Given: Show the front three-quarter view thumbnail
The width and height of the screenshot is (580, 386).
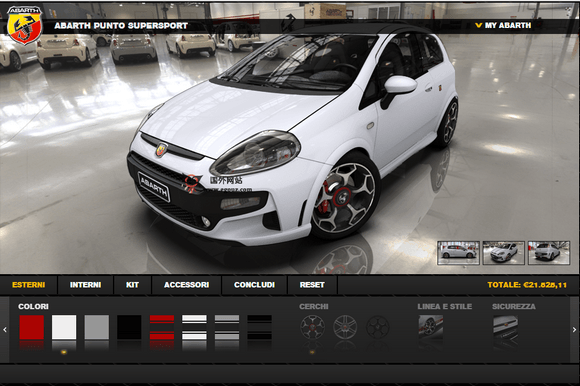Looking at the screenshot, I should tap(503, 253).
